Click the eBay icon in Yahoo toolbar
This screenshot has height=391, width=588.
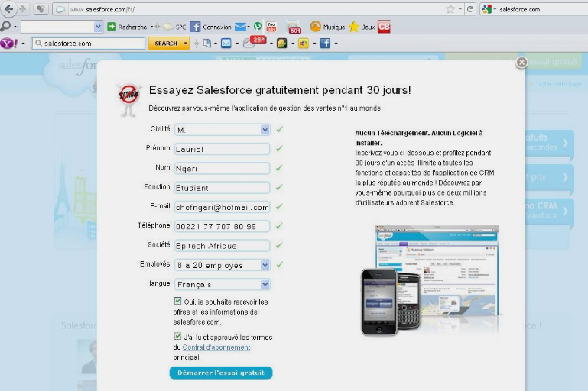coord(304,44)
